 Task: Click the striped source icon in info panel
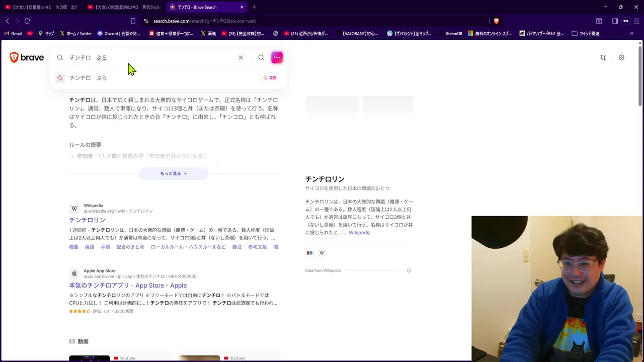(x=310, y=253)
